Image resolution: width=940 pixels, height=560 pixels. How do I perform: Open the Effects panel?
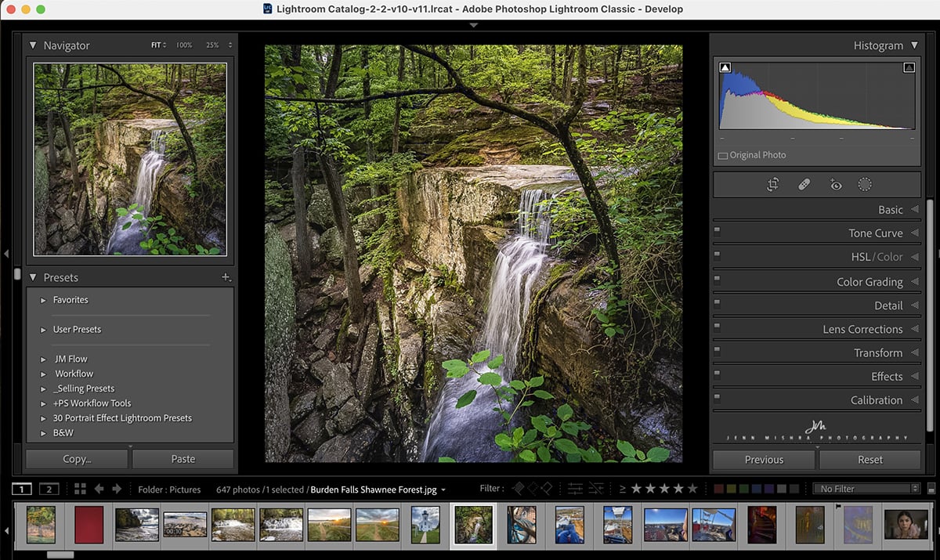click(x=886, y=376)
